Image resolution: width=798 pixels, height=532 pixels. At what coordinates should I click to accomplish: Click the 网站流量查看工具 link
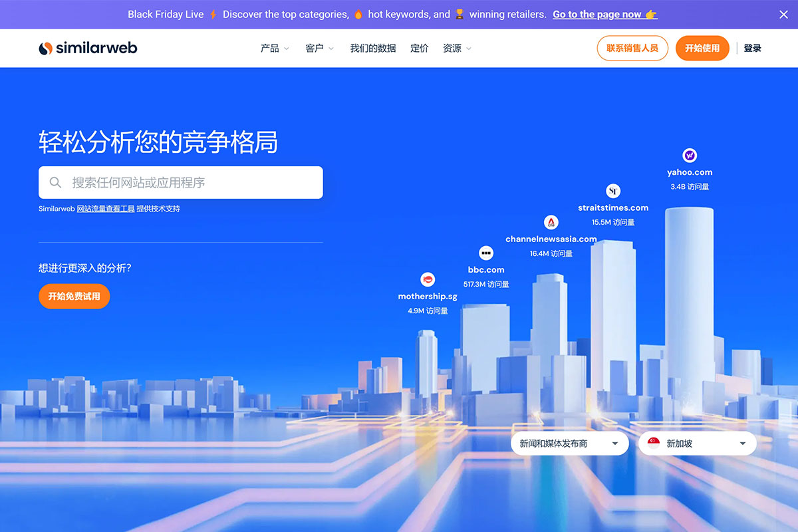108,208
